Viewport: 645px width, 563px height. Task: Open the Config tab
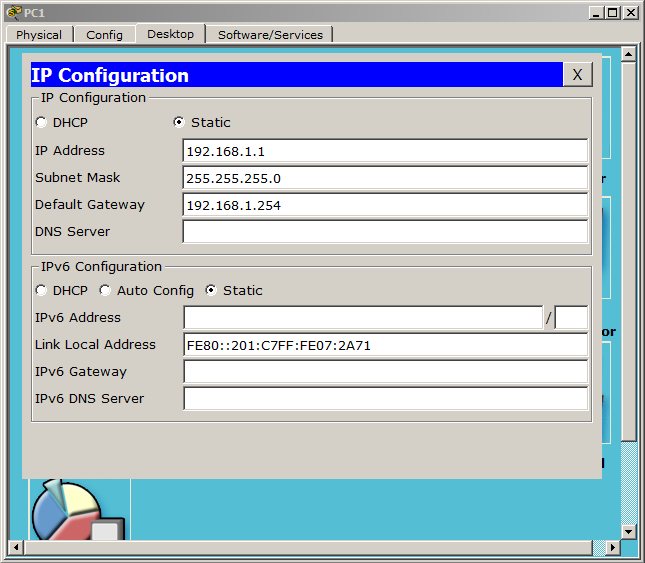(x=104, y=35)
